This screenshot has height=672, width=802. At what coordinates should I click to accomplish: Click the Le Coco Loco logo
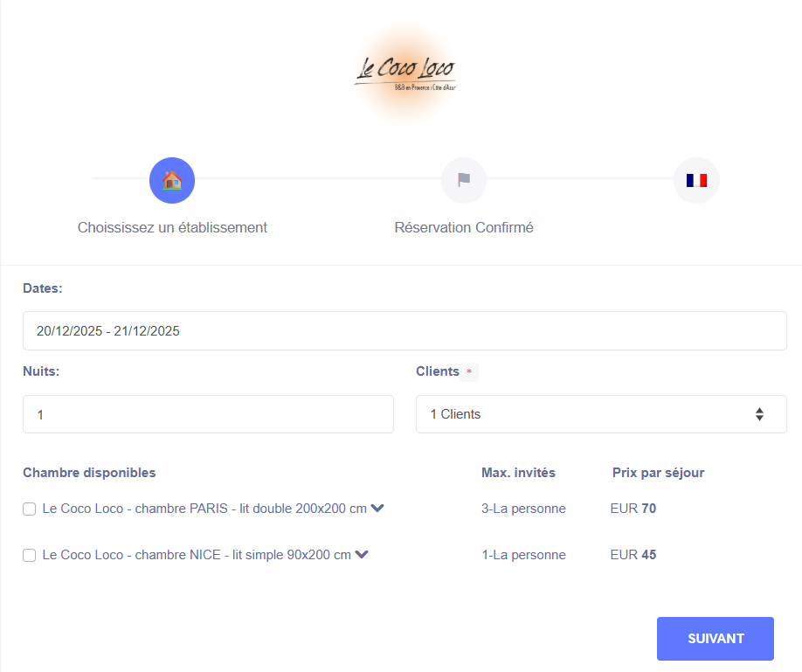(x=404, y=73)
